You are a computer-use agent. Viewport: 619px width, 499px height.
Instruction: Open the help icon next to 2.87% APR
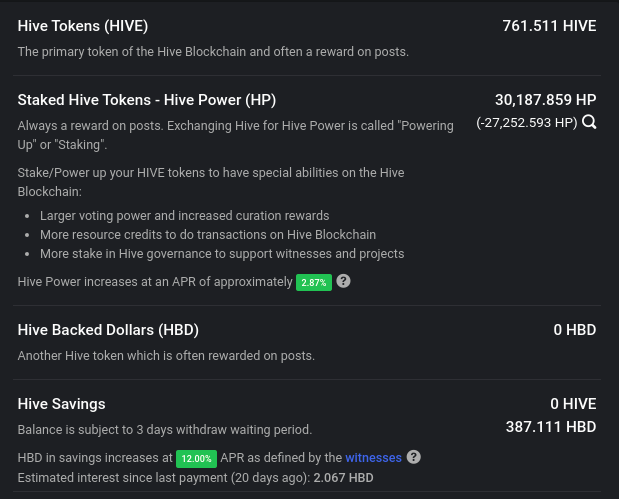(343, 281)
